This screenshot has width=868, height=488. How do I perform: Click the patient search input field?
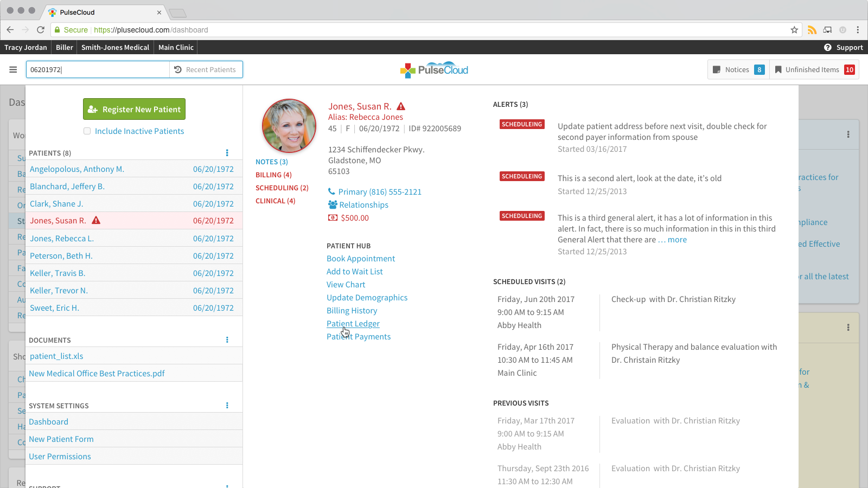point(98,69)
